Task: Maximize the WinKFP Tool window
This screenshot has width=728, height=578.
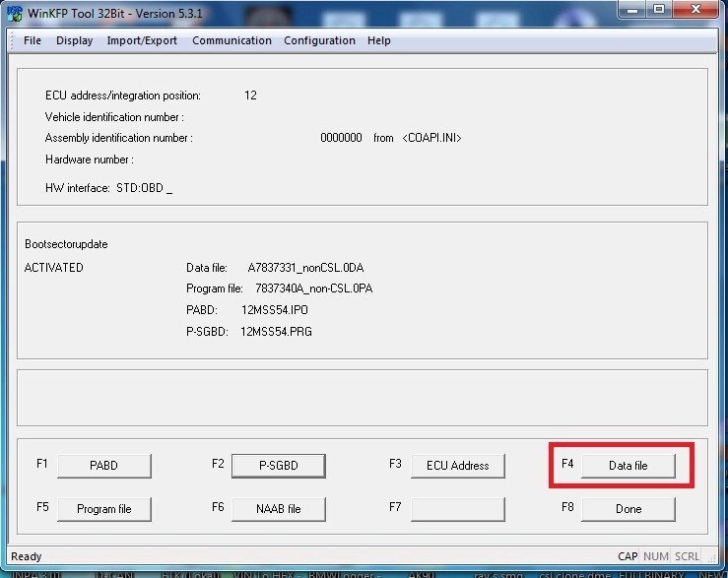Action: (x=659, y=10)
